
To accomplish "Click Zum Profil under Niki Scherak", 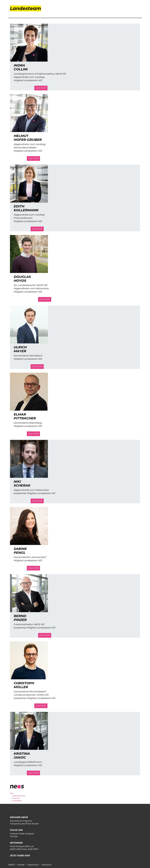I will (x=37, y=501).
